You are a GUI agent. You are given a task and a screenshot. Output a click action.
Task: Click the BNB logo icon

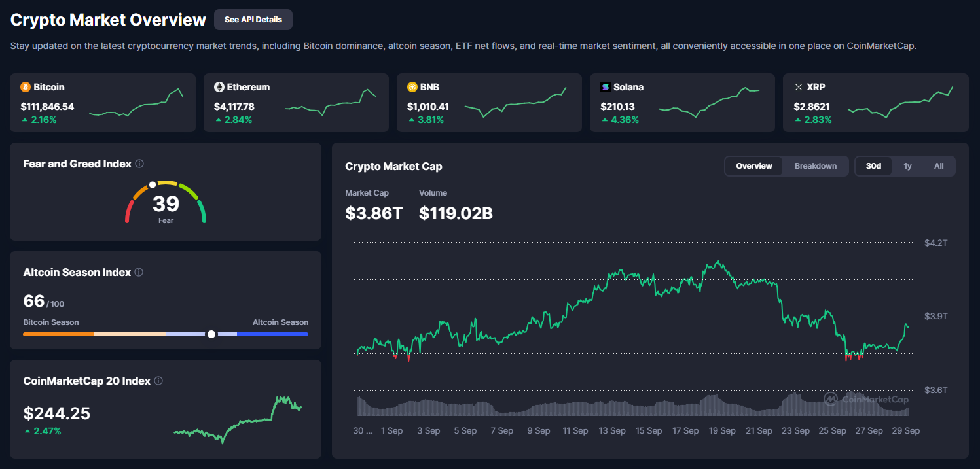coord(412,87)
